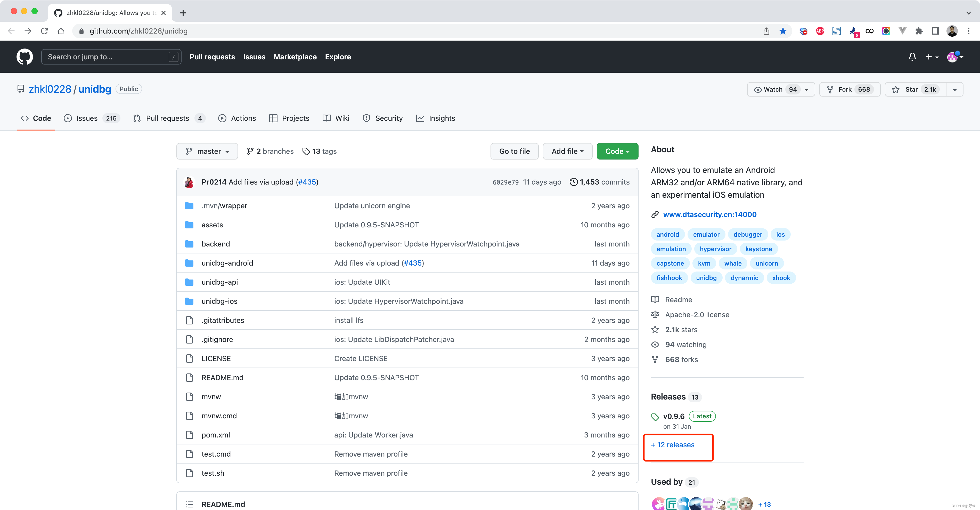Open commit hash 6029e79

505,182
